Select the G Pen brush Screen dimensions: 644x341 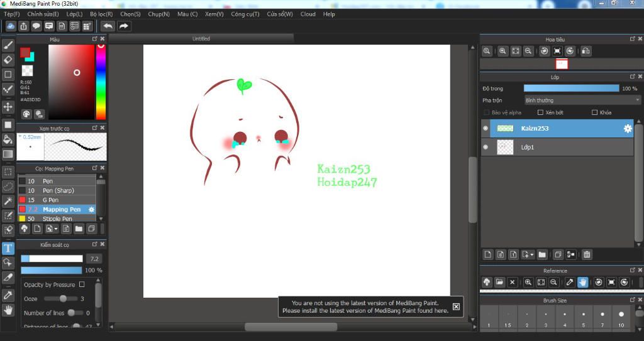(50, 200)
